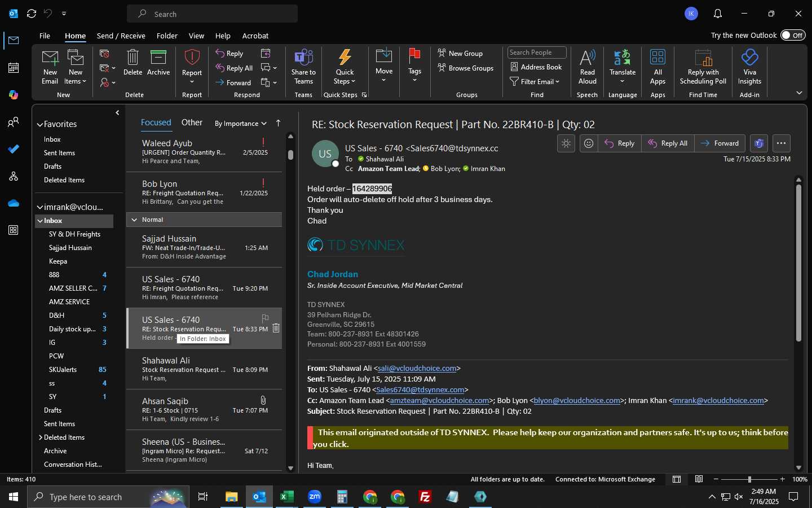
Task: Start Read Aloud
Action: (x=587, y=67)
